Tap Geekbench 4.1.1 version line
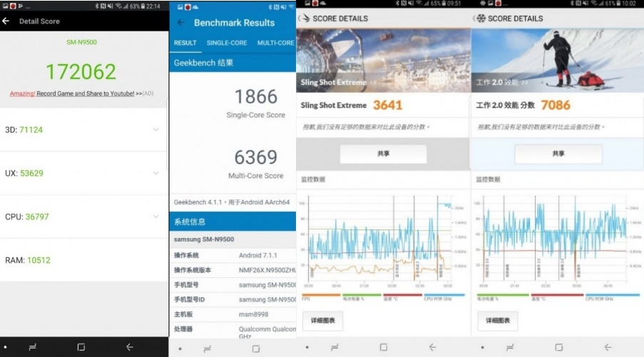The width and height of the screenshot is (644, 357). pos(232,202)
